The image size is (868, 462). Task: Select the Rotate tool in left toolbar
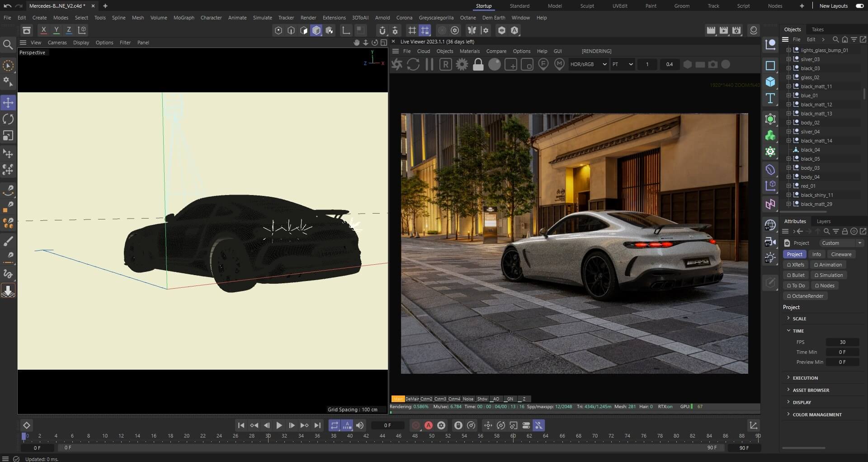8,119
